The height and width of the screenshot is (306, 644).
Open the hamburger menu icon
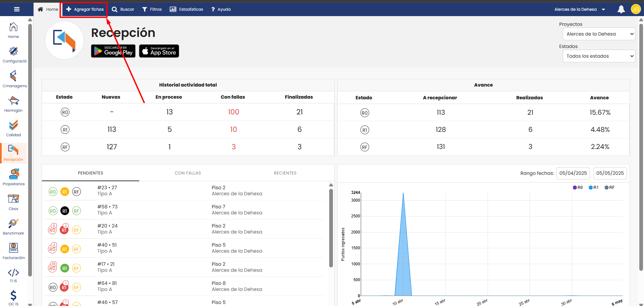16,9
